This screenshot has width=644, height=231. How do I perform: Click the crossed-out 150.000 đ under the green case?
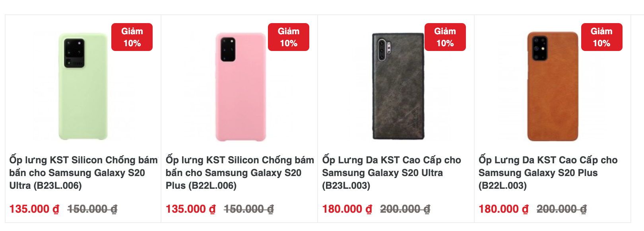coord(92,209)
